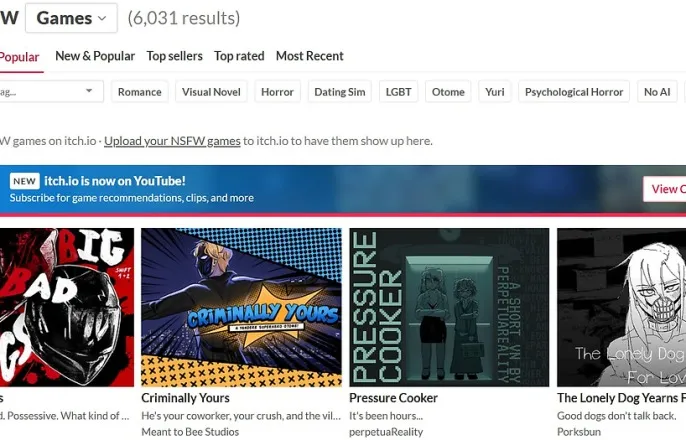Follow the Upload your NSFW games link

(x=172, y=141)
